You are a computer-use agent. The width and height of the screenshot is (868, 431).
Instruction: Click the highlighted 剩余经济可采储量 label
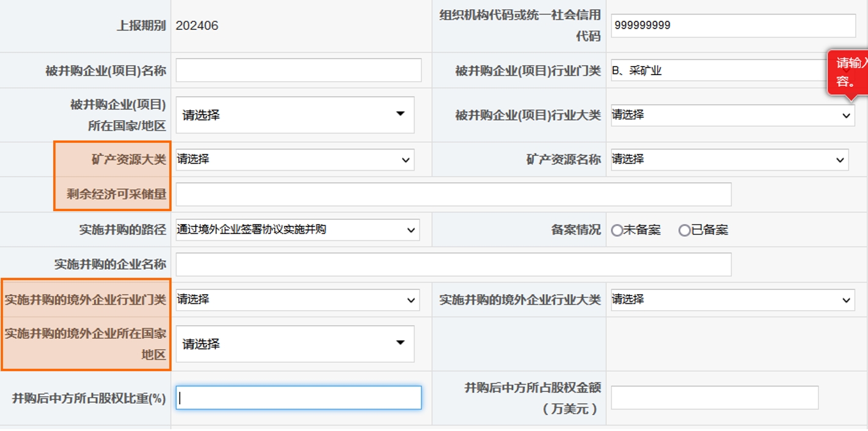[116, 195]
